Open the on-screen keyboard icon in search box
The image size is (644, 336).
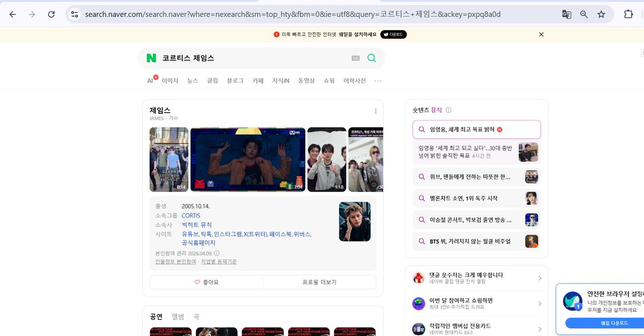pyautogui.click(x=356, y=59)
